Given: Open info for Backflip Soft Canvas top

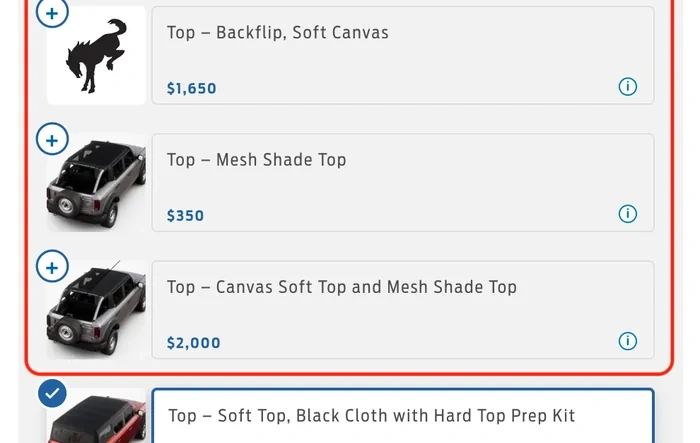Looking at the screenshot, I should (627, 86).
